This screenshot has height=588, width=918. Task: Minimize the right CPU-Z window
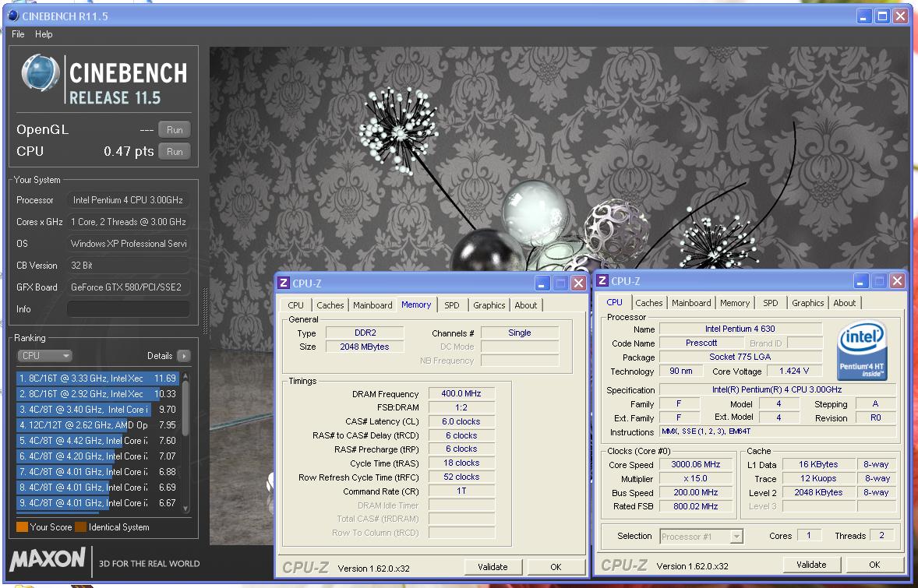(x=860, y=281)
